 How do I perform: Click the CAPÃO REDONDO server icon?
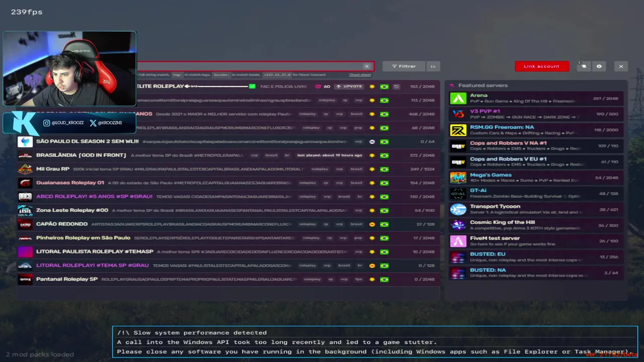25,224
